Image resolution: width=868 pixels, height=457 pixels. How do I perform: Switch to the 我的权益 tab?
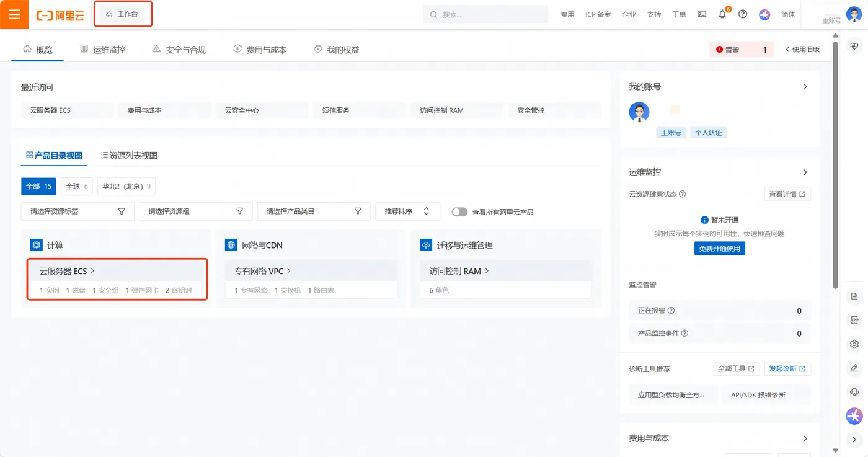tap(337, 50)
